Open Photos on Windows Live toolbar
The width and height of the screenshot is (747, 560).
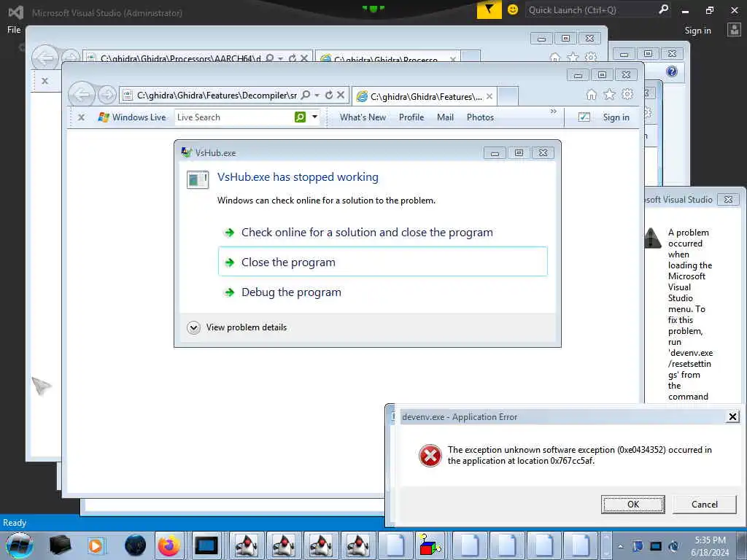click(x=480, y=117)
